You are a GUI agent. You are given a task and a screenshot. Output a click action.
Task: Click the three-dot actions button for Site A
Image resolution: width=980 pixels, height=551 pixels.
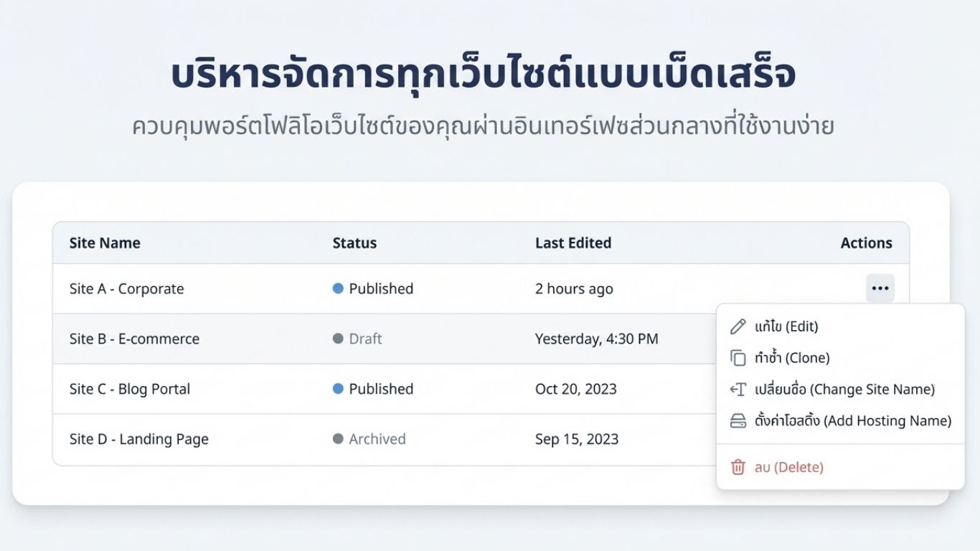coord(880,288)
